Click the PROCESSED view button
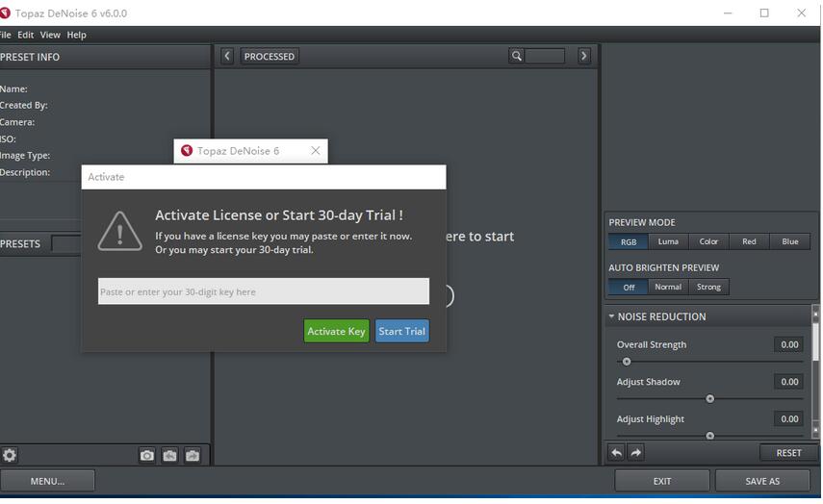The height and width of the screenshot is (504, 823). click(270, 56)
